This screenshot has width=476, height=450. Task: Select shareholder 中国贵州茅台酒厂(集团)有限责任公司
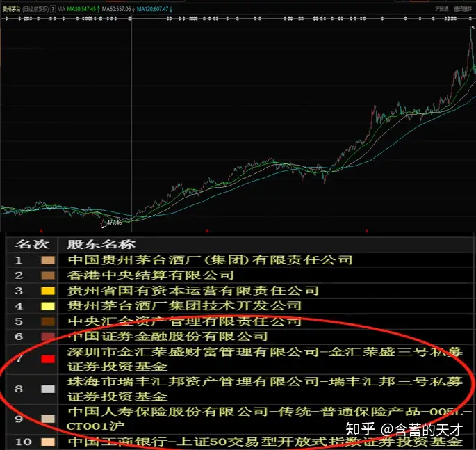pyautogui.click(x=210, y=260)
